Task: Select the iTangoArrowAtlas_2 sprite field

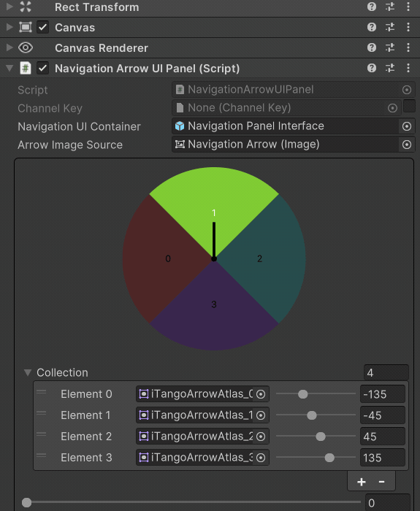Action: (x=202, y=437)
